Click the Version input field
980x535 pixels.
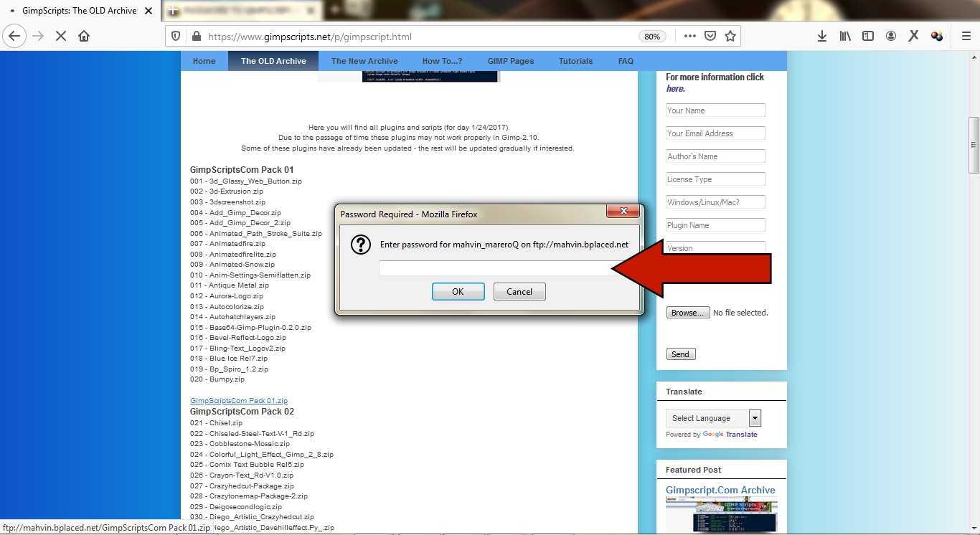pos(715,247)
